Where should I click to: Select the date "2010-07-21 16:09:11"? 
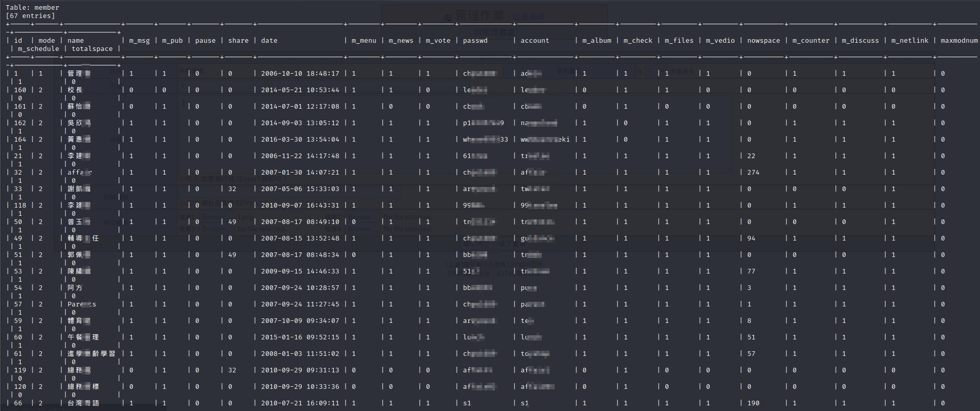click(300, 403)
